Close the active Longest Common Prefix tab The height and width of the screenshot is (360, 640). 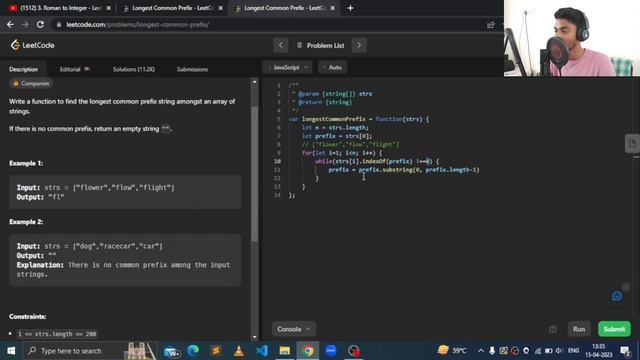coord(333,8)
